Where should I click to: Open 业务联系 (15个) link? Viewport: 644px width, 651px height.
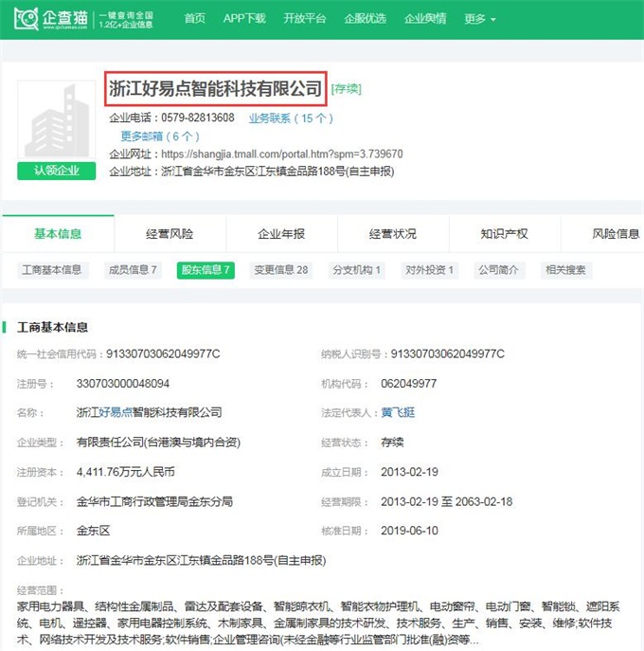(x=291, y=118)
